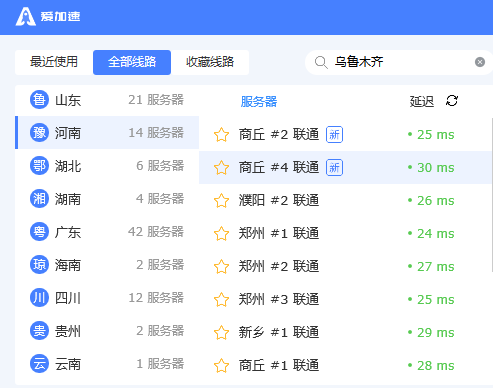Click the 云 province badge icon

(x=39, y=364)
